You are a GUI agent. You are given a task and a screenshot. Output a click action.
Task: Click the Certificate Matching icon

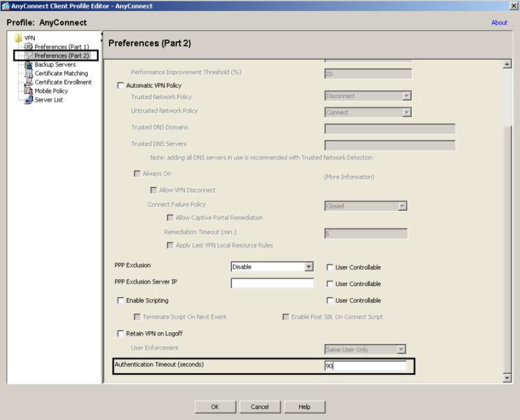[29, 73]
